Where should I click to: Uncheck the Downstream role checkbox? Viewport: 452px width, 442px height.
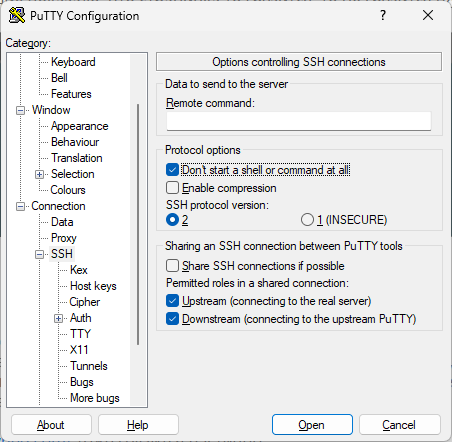(x=172, y=319)
